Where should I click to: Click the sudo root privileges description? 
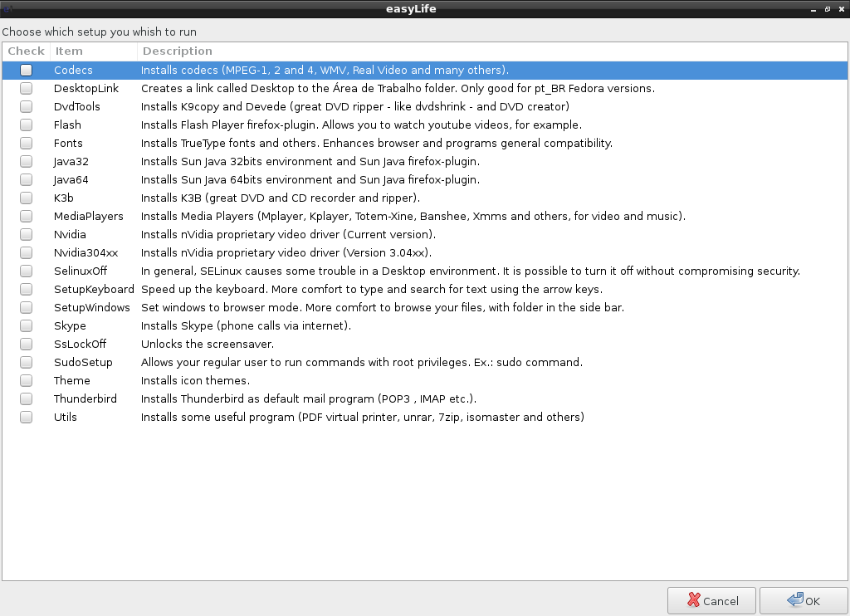coord(362,362)
